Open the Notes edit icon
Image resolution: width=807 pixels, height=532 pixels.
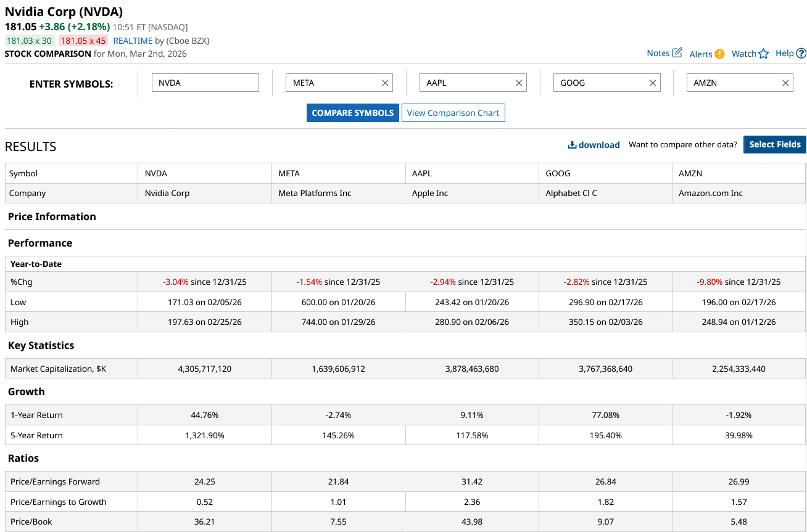pyautogui.click(x=677, y=53)
